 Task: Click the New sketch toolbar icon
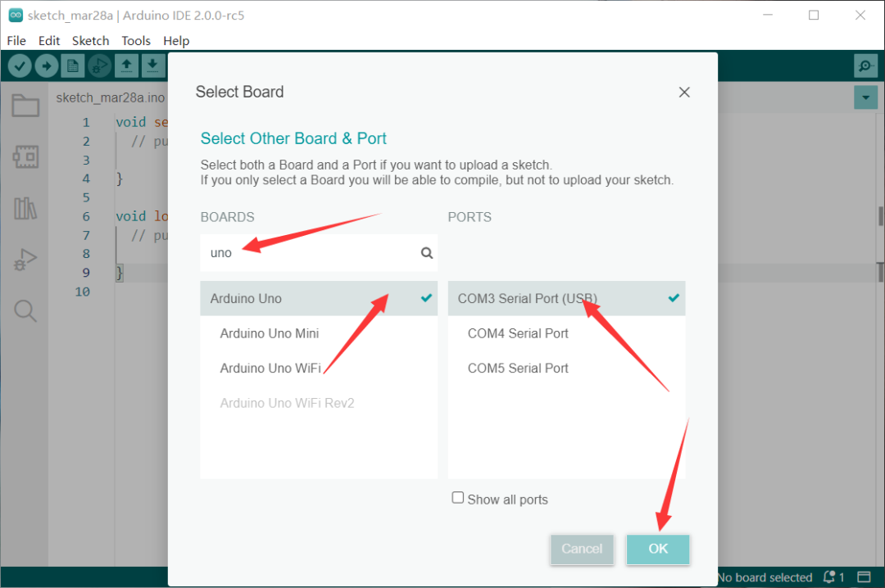click(73, 66)
